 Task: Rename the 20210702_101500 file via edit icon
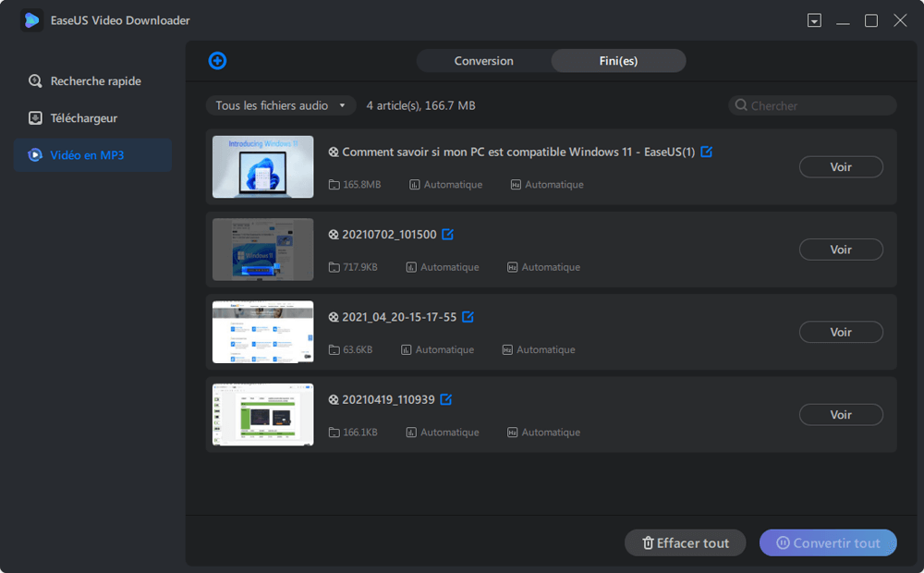(x=448, y=234)
